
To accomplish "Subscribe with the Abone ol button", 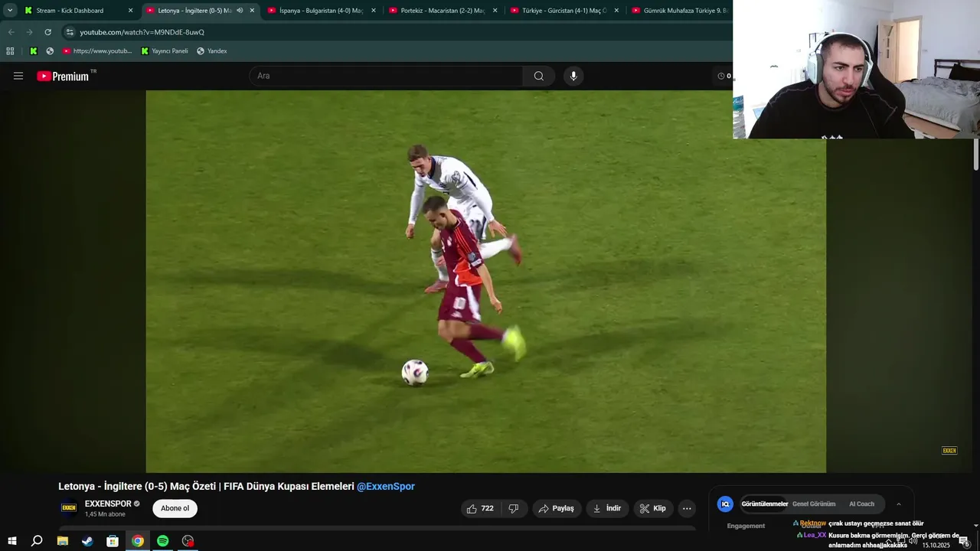I will click(175, 508).
